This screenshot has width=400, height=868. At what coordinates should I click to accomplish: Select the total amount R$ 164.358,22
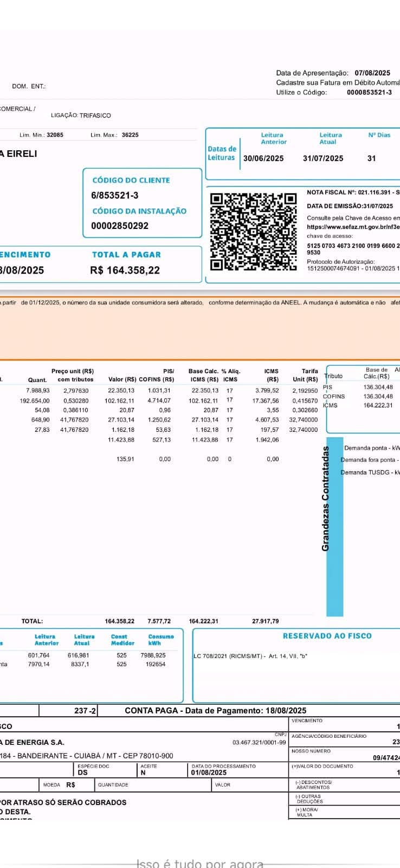tap(125, 270)
